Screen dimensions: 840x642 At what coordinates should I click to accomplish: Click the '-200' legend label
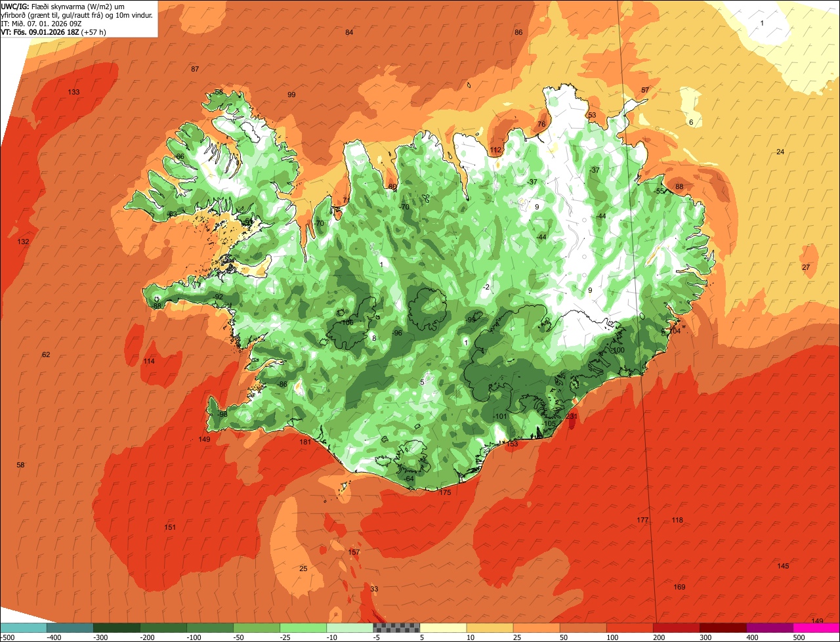[148, 637]
